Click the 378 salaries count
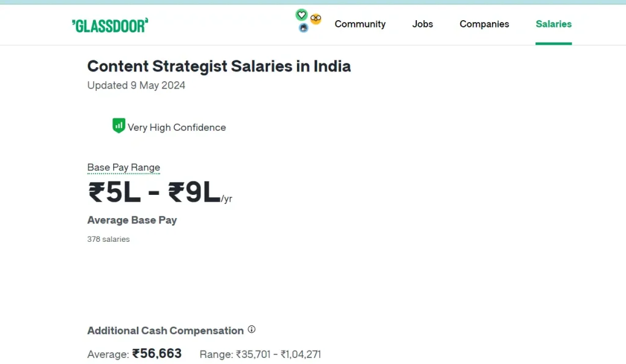The height and width of the screenshot is (364, 626). 109,239
